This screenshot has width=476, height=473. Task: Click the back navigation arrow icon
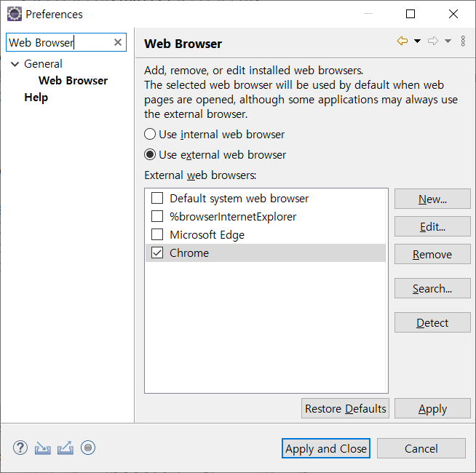point(402,41)
